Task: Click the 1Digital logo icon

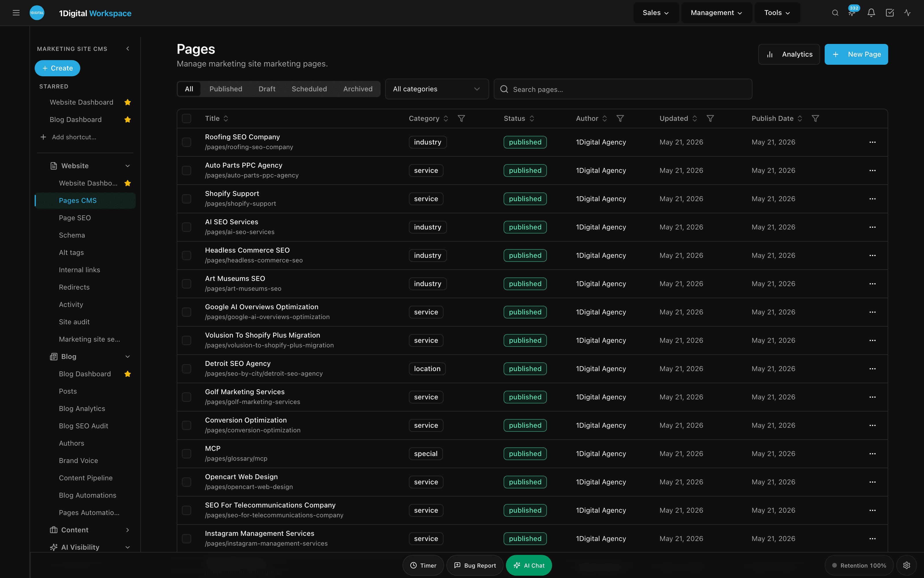Action: tap(37, 13)
